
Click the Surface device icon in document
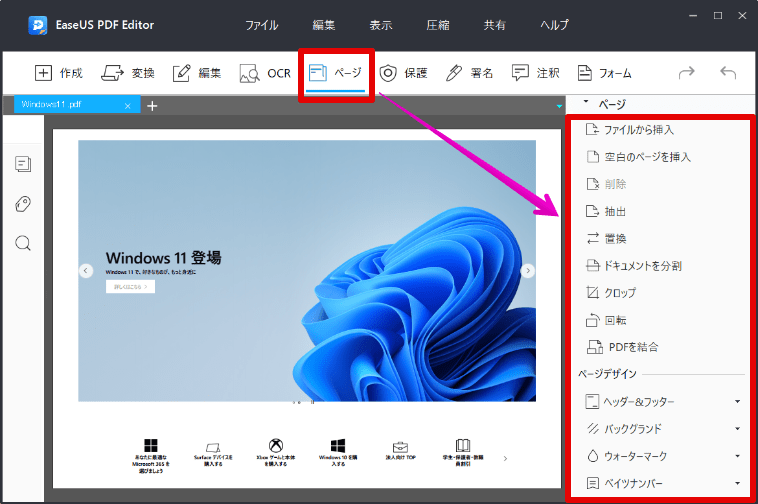point(213,447)
